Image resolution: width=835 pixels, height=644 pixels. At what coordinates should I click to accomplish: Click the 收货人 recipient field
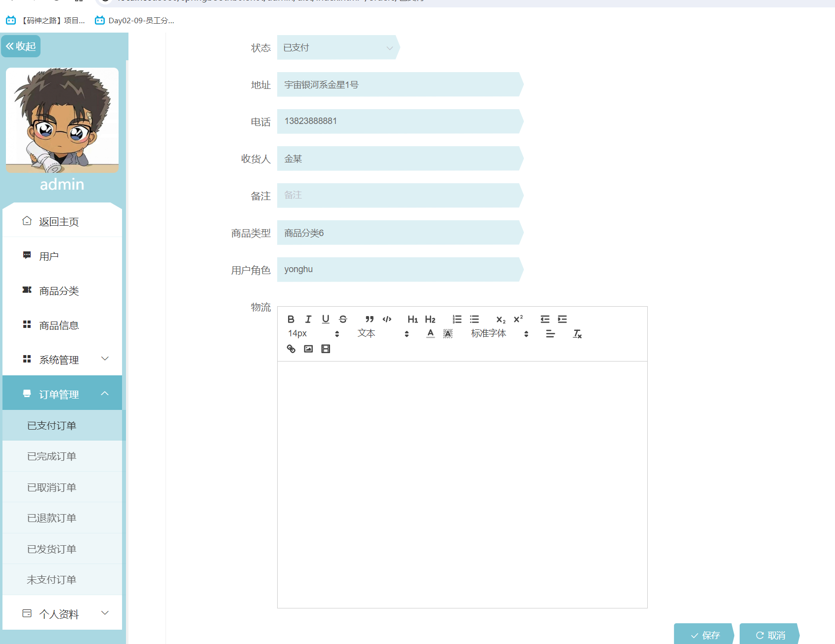click(x=399, y=159)
